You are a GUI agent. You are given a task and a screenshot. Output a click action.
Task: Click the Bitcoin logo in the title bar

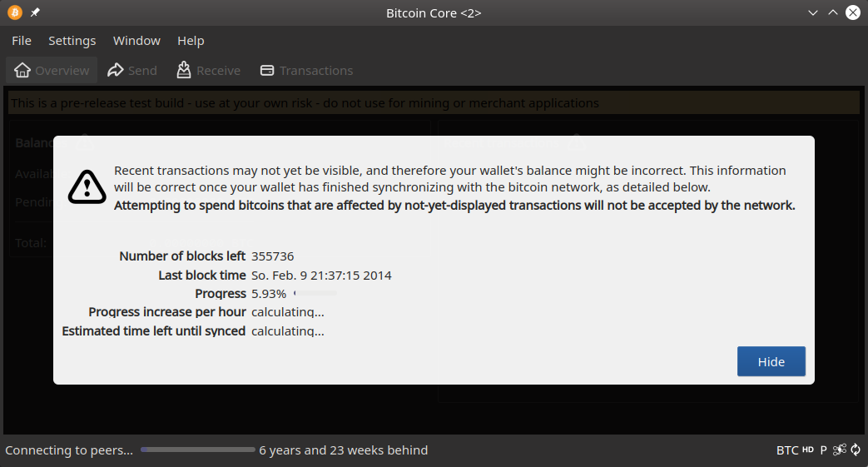click(x=15, y=12)
